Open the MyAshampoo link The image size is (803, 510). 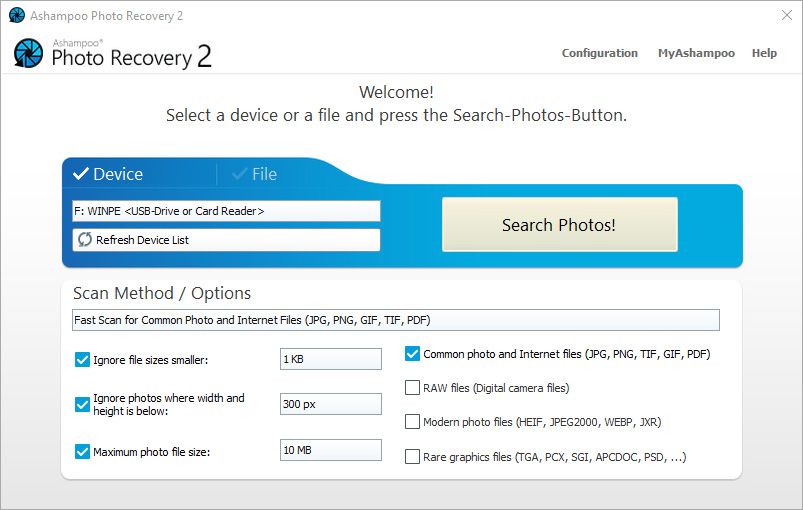tap(696, 53)
